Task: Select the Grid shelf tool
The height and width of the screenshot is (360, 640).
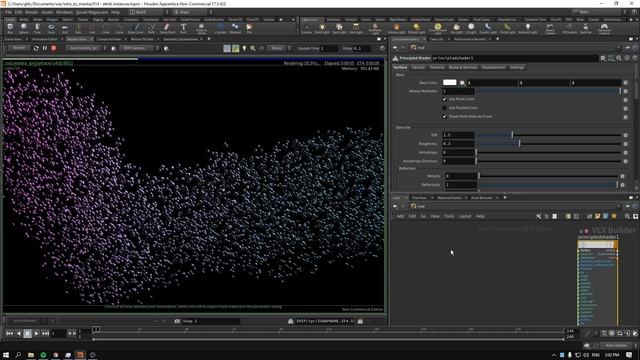Action: (x=64, y=28)
